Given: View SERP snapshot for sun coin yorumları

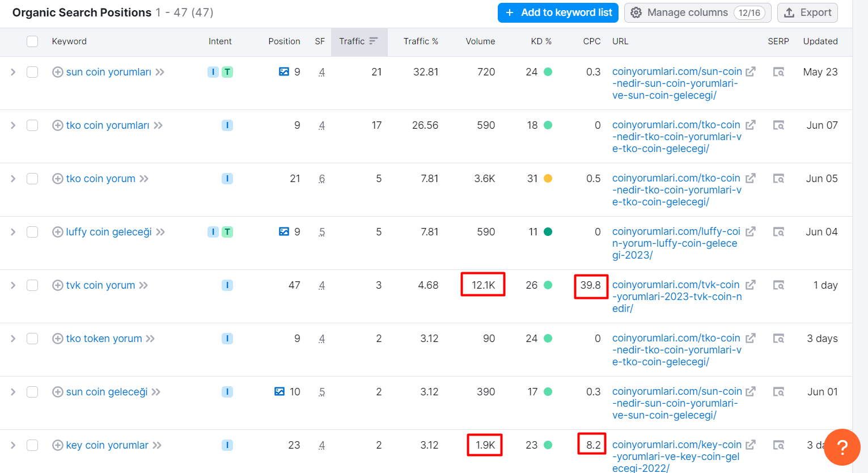Looking at the screenshot, I should click(x=779, y=72).
